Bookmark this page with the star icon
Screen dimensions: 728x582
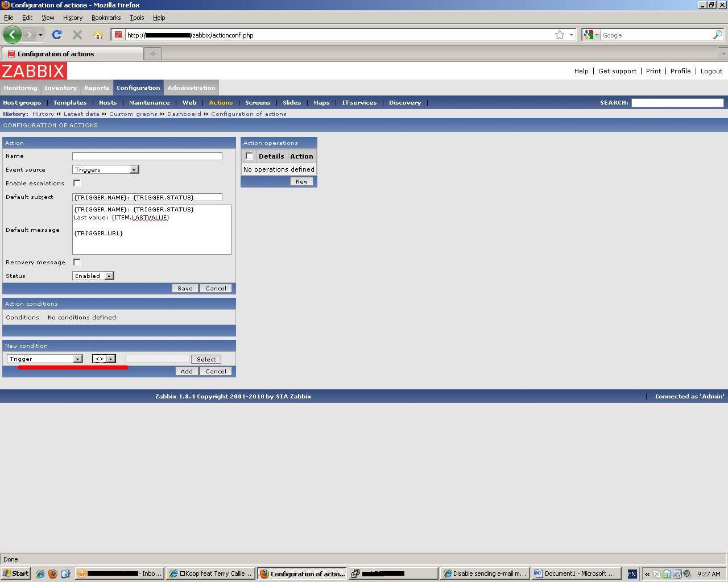click(560, 35)
